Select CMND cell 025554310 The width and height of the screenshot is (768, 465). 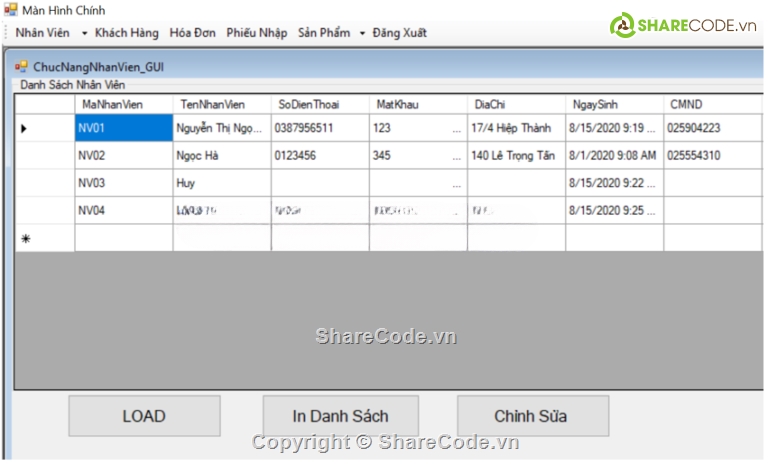coord(713,156)
